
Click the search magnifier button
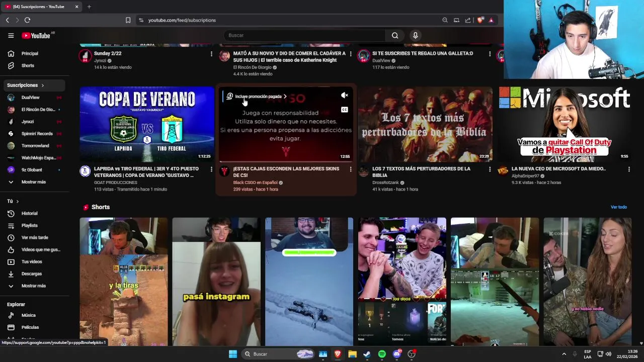395,35
